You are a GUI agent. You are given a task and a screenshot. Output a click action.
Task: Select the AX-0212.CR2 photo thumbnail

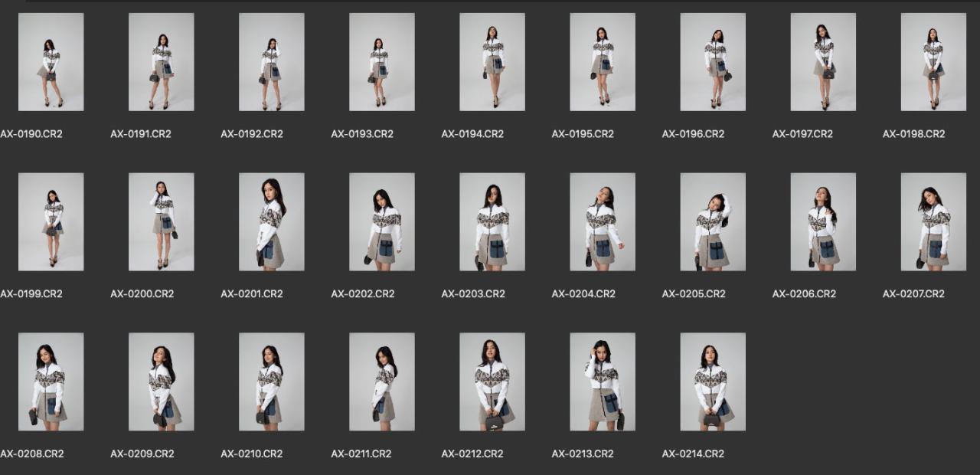[x=492, y=382]
